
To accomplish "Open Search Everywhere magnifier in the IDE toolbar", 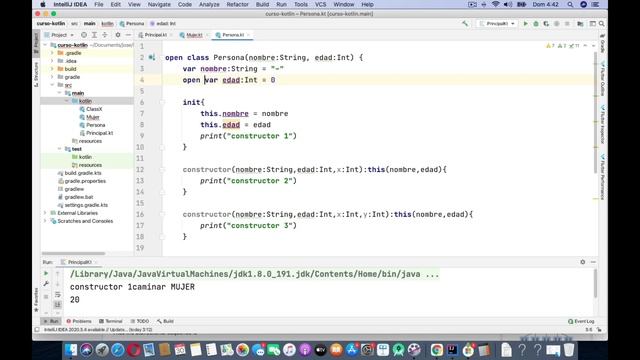I will click(x=602, y=24).
